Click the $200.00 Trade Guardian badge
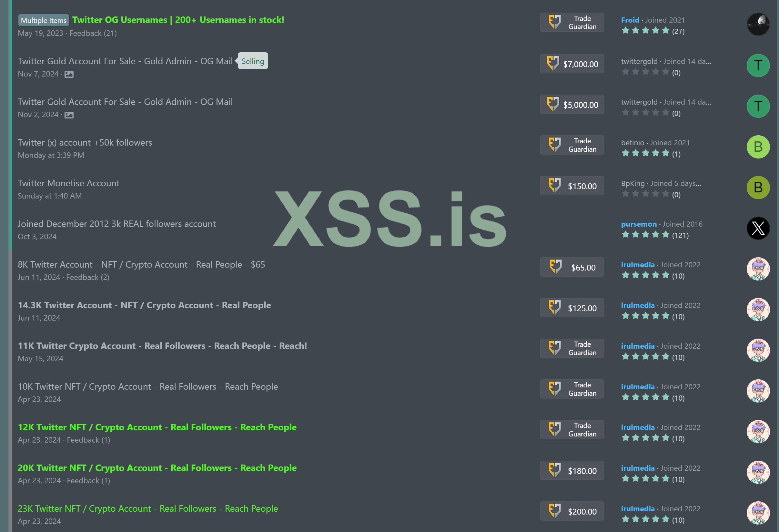 click(x=572, y=512)
